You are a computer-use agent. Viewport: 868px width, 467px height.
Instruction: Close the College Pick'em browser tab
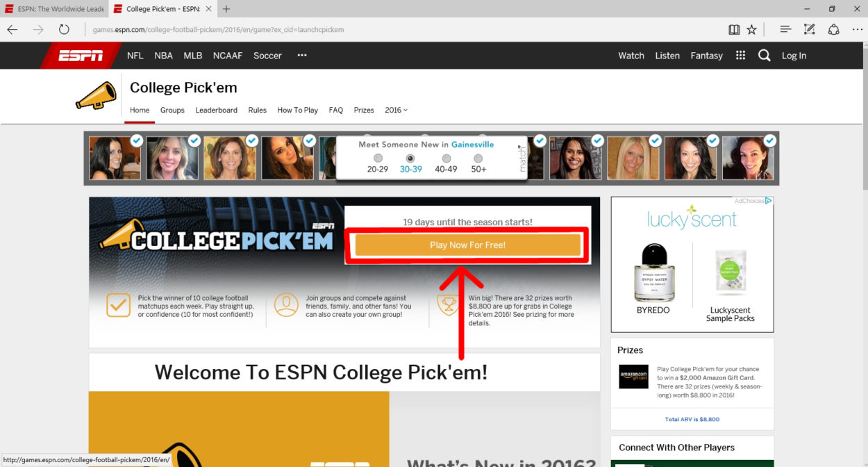click(x=209, y=9)
